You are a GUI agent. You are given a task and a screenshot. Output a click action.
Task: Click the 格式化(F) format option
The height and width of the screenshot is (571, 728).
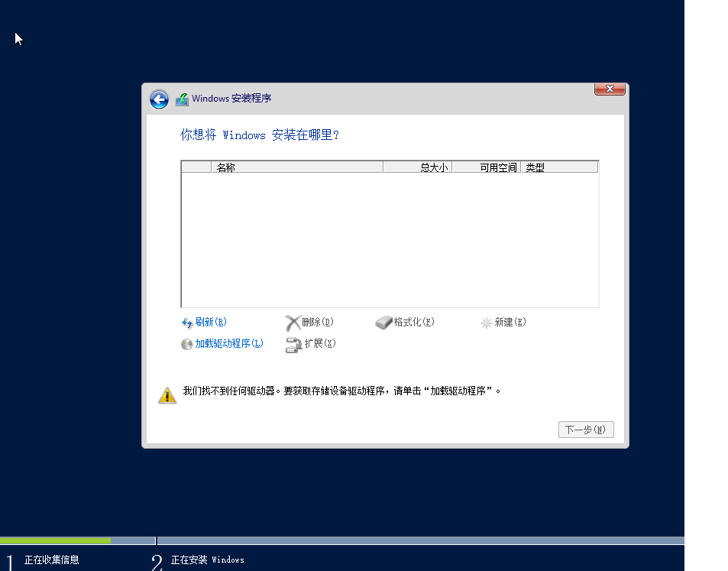click(x=414, y=322)
